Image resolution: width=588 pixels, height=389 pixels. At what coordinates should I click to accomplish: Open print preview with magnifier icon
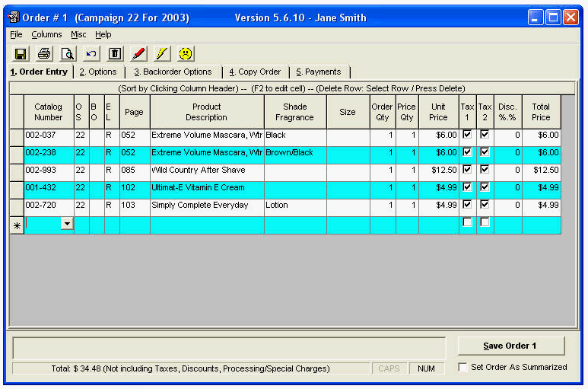coord(68,53)
